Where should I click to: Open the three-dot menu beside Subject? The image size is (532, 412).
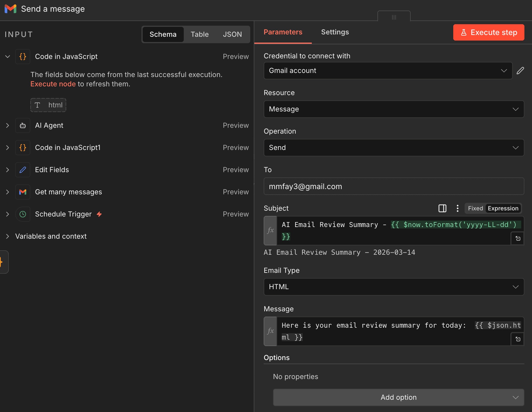457,208
